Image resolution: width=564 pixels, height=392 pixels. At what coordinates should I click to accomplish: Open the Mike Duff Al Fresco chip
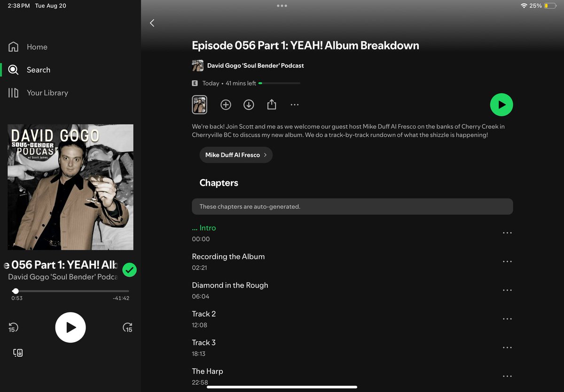pos(236,155)
